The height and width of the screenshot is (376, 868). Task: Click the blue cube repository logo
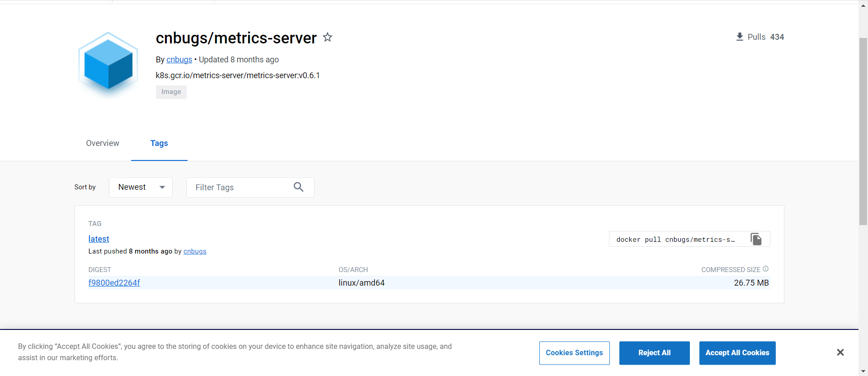click(x=108, y=64)
